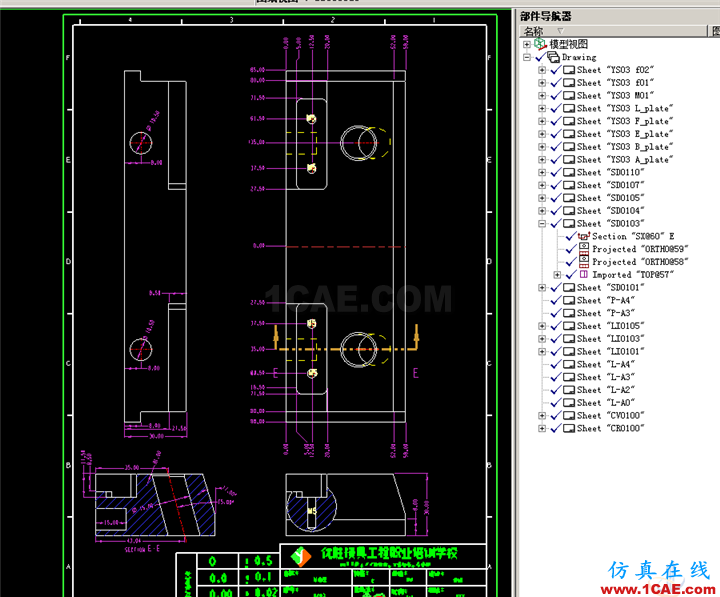Select the 模型视图 node icon
Image resolution: width=720 pixels, height=597 pixels.
540,44
